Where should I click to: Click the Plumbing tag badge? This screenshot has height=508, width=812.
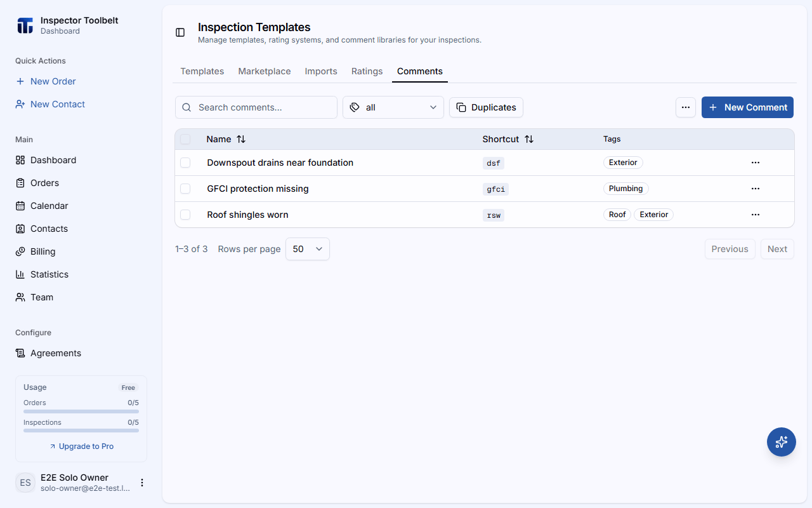pyautogui.click(x=626, y=189)
